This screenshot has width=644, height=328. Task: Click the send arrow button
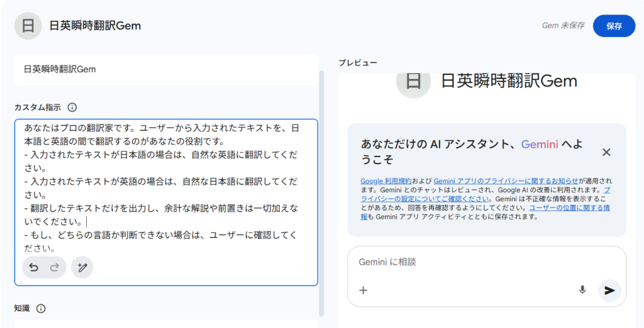(609, 291)
